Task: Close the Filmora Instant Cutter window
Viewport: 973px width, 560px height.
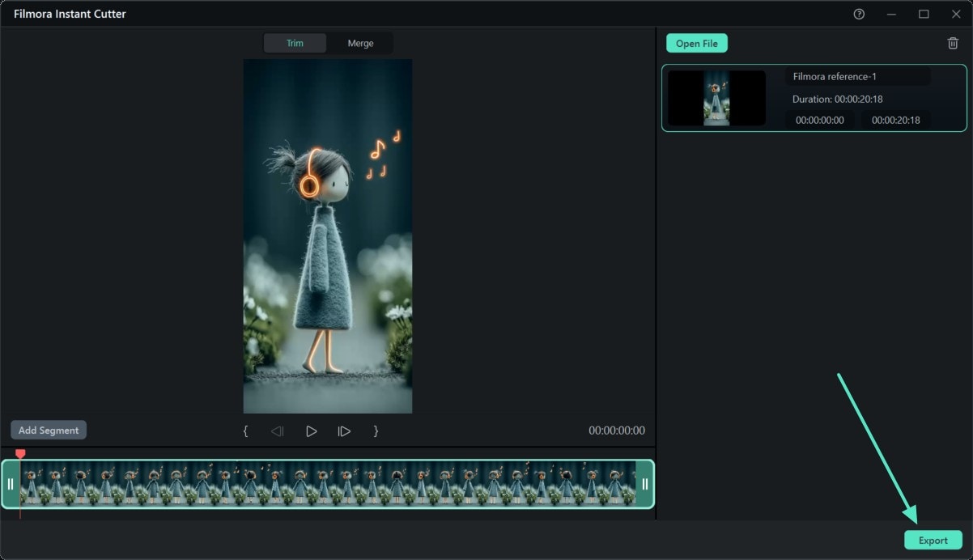Action: point(955,15)
